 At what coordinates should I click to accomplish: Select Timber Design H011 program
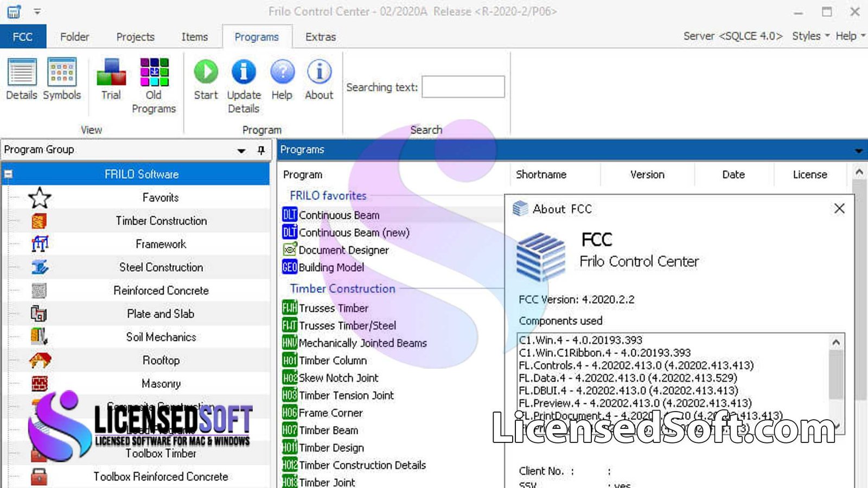click(323, 447)
